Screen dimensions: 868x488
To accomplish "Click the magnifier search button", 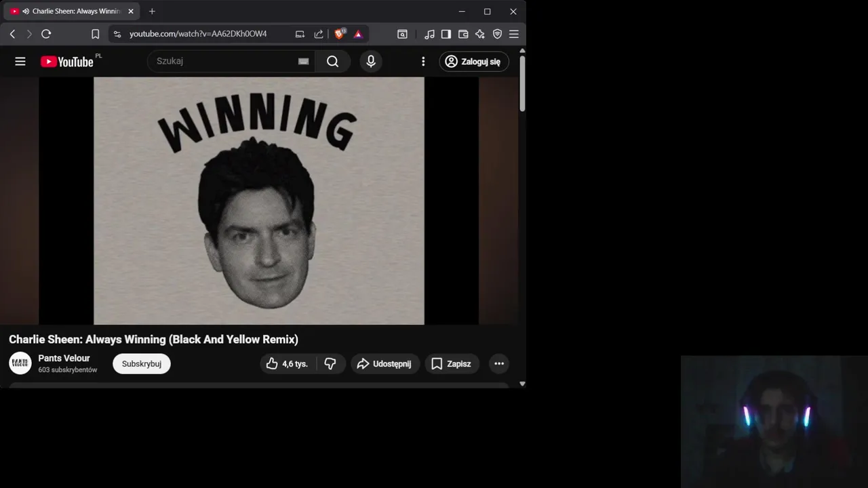I will [332, 62].
